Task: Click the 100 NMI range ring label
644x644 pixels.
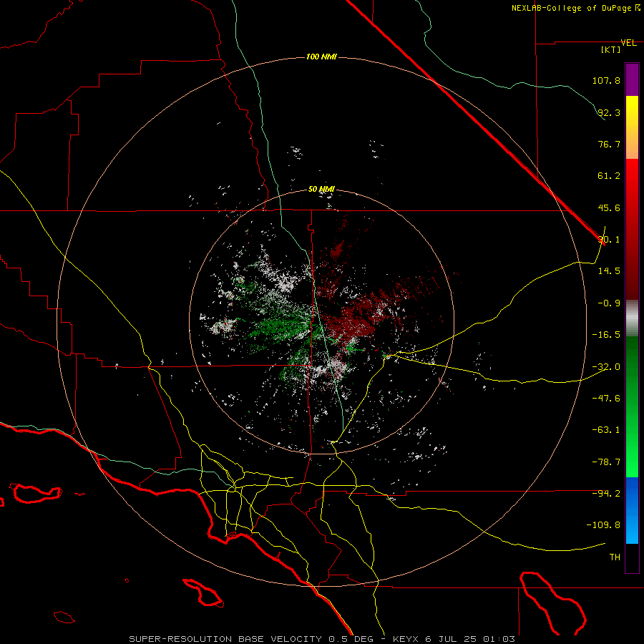Action: pos(321,57)
